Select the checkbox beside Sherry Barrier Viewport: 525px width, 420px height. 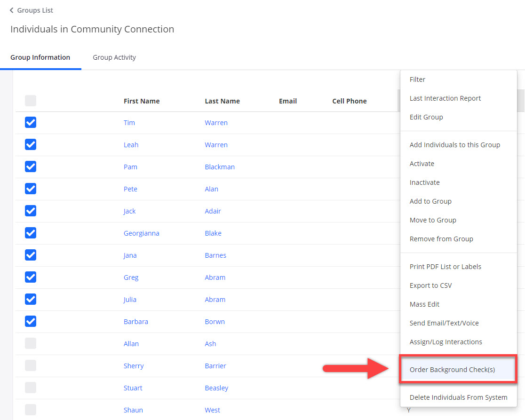(x=31, y=366)
